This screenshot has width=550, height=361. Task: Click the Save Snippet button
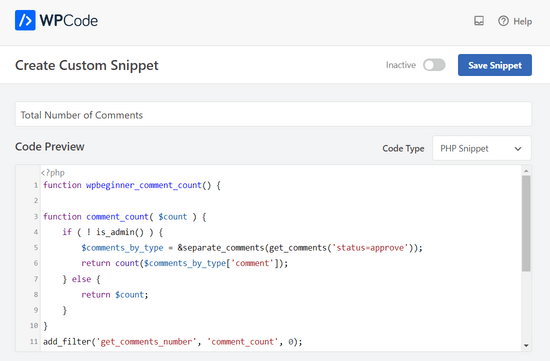click(495, 65)
